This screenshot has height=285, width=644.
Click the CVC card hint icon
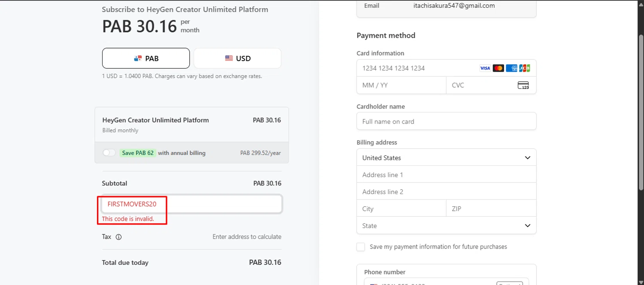click(523, 85)
